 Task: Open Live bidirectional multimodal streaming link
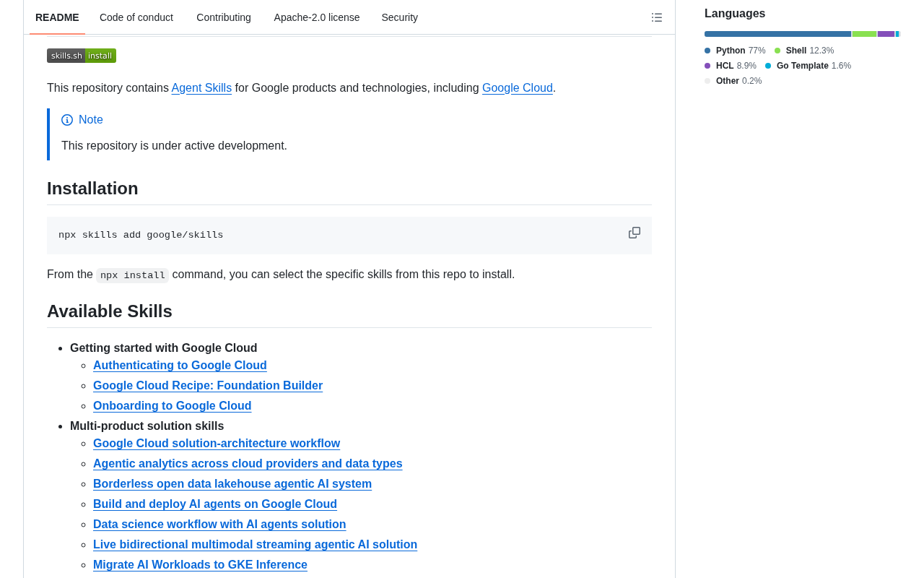coord(255,545)
